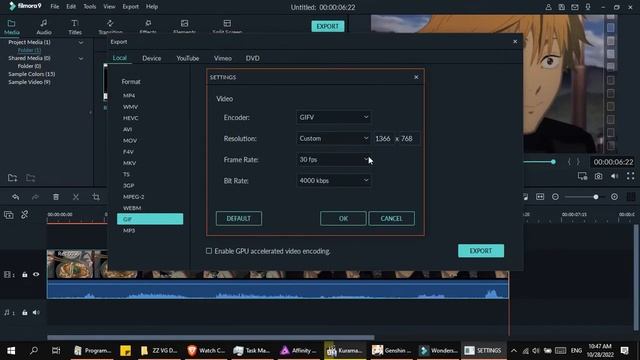Switch preview to fullscreen

pyautogui.click(x=631, y=176)
